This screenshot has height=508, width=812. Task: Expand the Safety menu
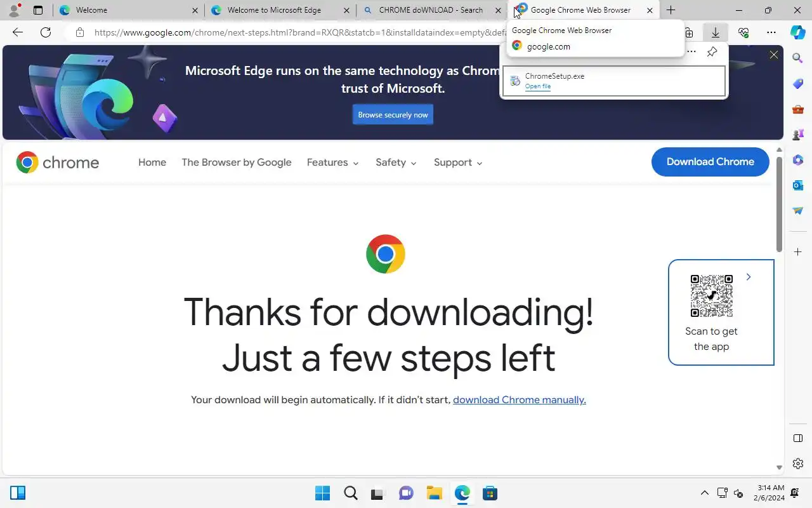(396, 163)
